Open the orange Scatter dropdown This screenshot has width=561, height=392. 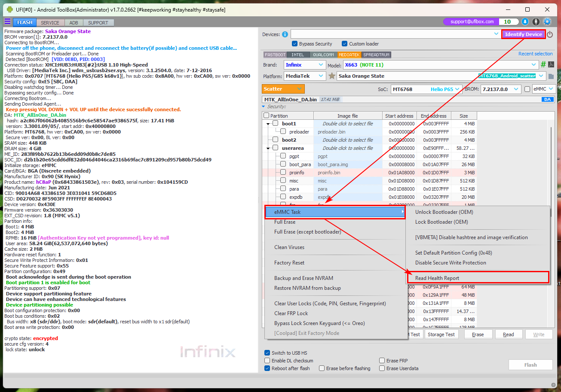coord(283,89)
